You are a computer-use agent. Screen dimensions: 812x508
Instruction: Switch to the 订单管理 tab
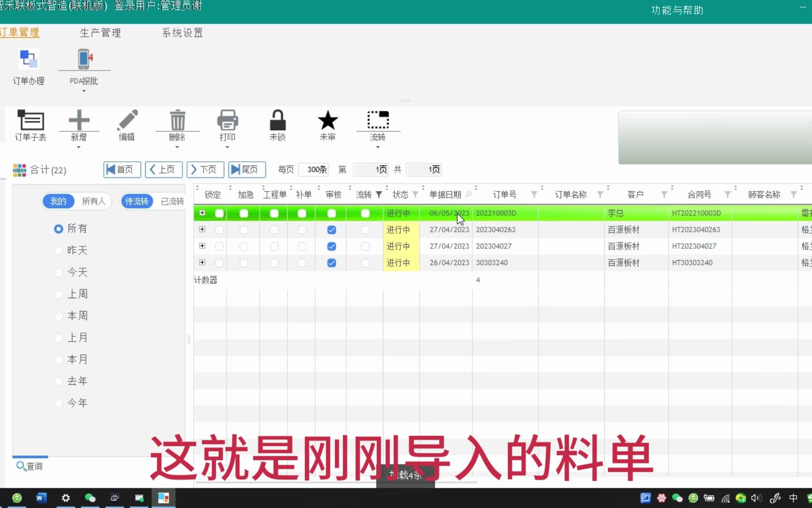coord(19,32)
